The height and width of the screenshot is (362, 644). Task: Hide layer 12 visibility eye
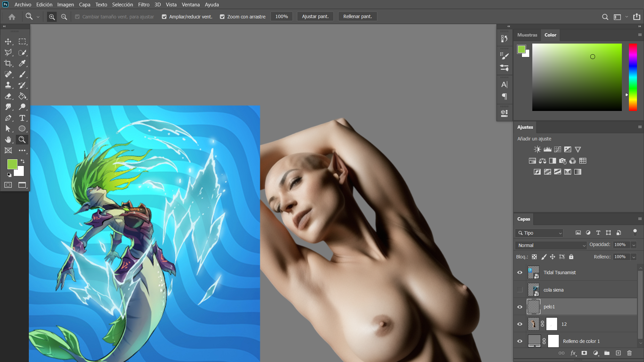[520, 324]
